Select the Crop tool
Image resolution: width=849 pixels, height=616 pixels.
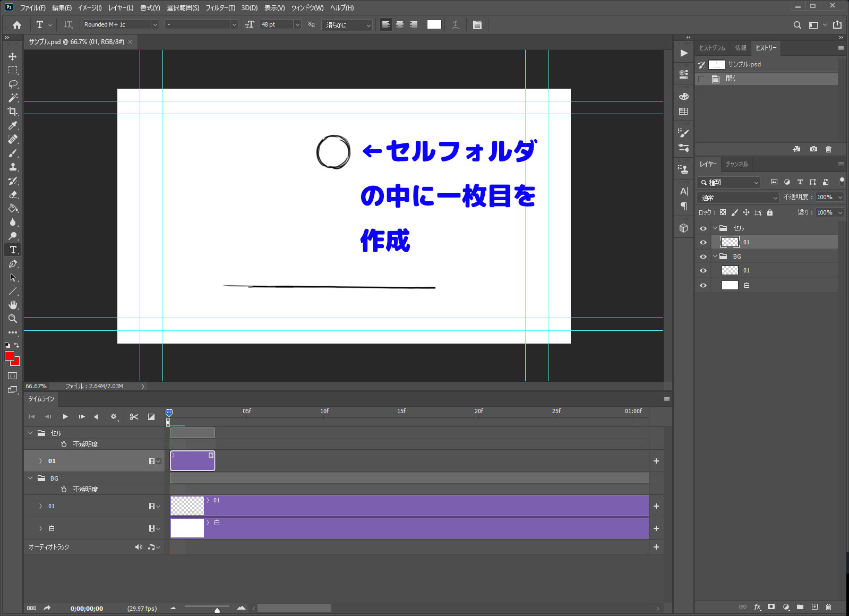point(13,112)
